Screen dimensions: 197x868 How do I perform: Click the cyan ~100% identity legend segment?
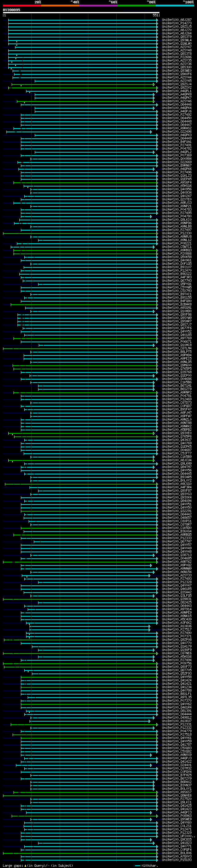(x=175, y=6)
